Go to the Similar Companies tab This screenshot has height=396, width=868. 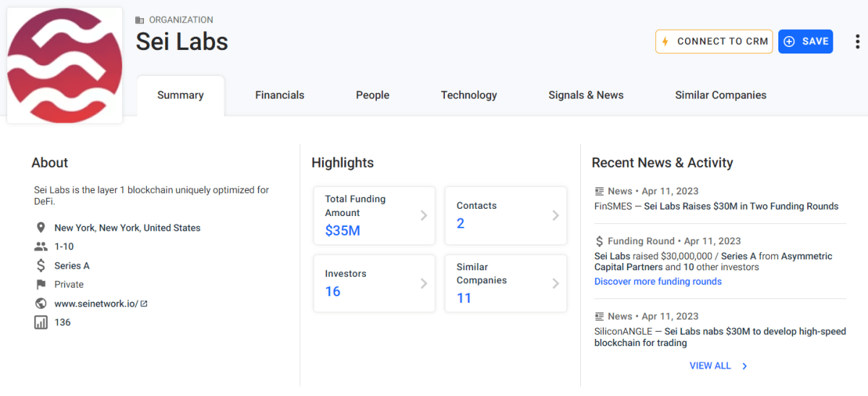coord(720,95)
